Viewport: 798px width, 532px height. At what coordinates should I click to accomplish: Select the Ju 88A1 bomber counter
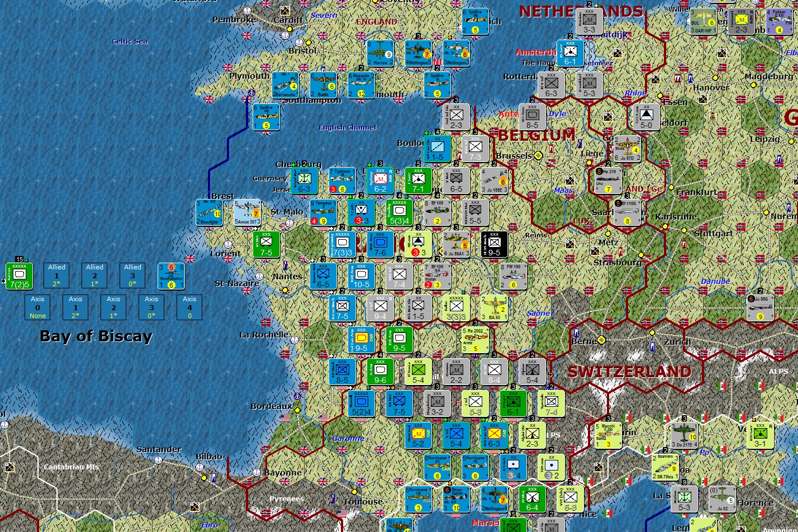[x=455, y=244]
